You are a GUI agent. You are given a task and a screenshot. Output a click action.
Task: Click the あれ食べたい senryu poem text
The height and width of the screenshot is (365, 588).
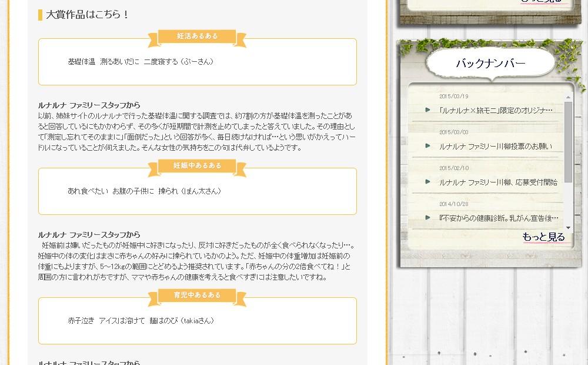tap(144, 191)
